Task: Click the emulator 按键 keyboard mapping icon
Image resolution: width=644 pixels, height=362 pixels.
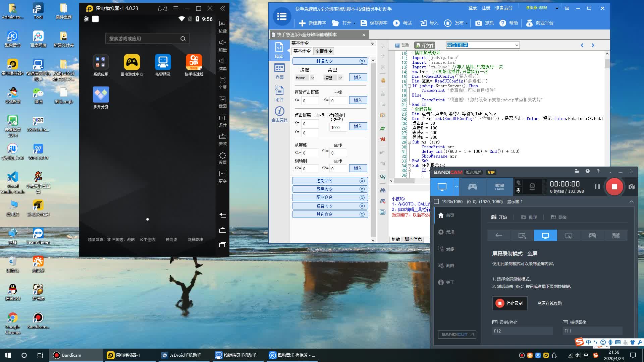Action: point(223,23)
